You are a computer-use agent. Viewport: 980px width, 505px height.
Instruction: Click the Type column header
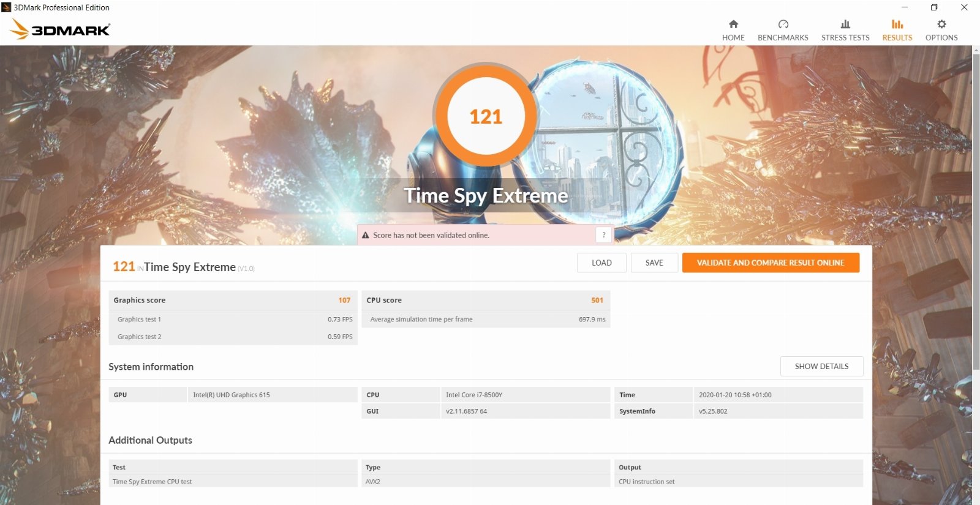click(x=372, y=467)
